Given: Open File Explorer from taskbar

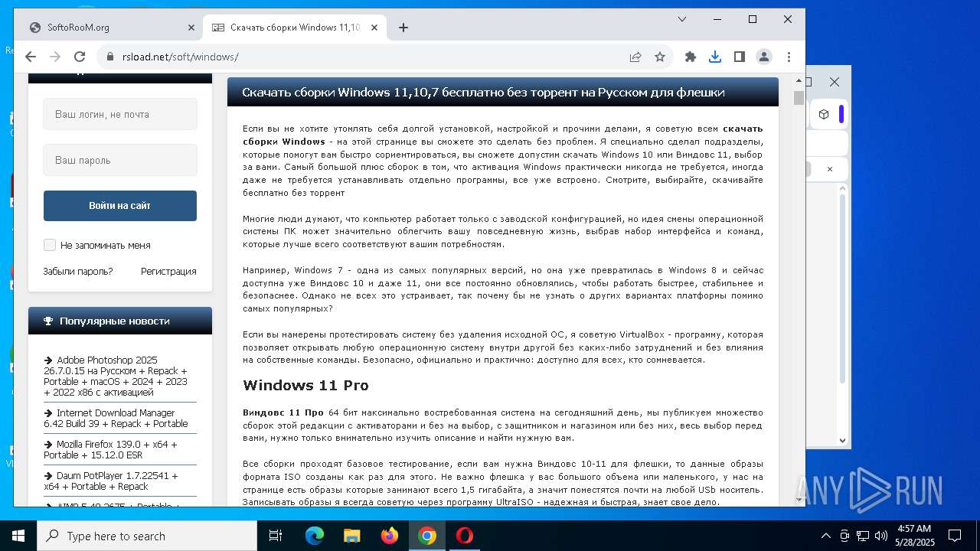Looking at the screenshot, I should tap(352, 536).
